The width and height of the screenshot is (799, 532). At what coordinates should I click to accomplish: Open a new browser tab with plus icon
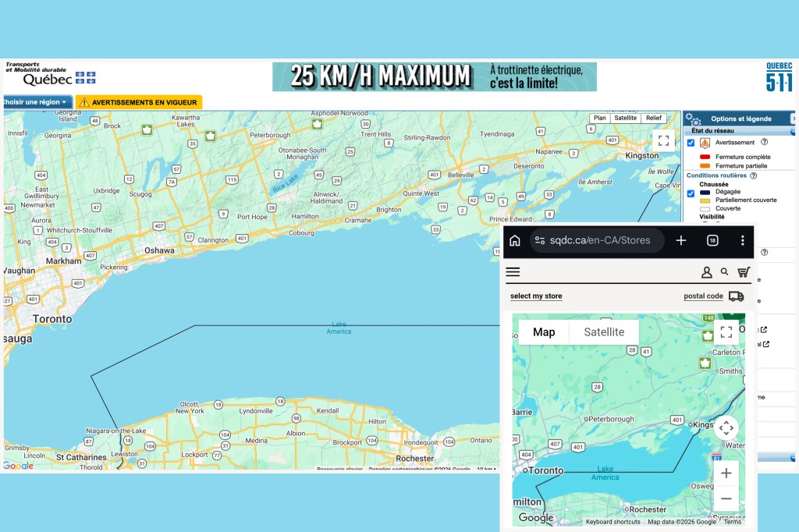click(680, 240)
